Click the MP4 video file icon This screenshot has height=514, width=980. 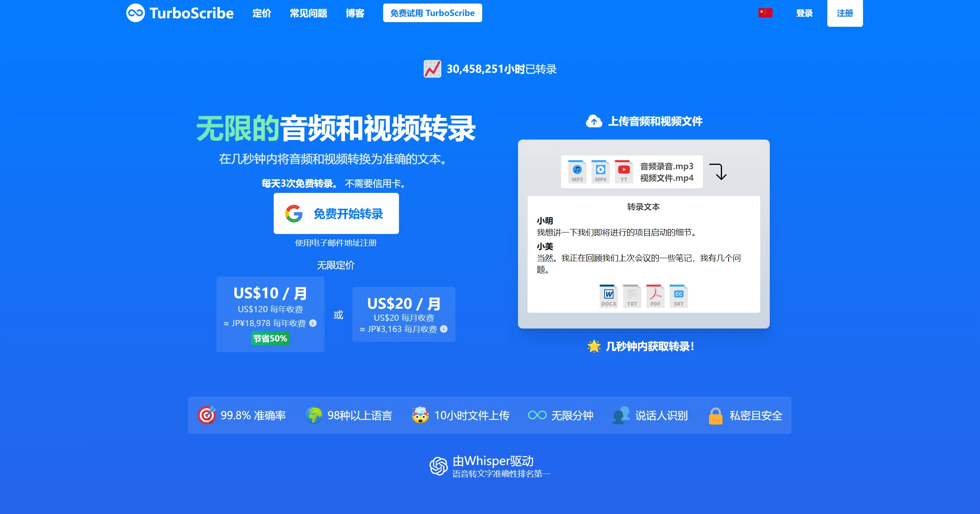tap(600, 171)
